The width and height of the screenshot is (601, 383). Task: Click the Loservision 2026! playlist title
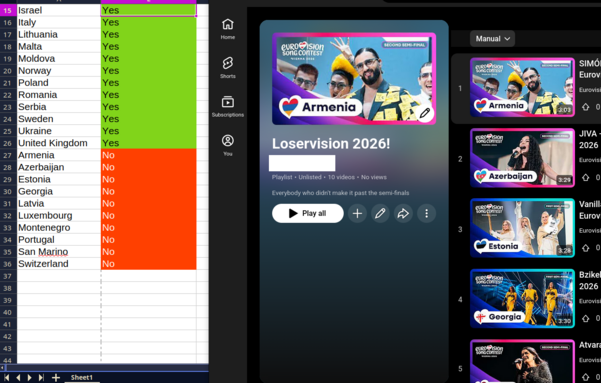(331, 144)
